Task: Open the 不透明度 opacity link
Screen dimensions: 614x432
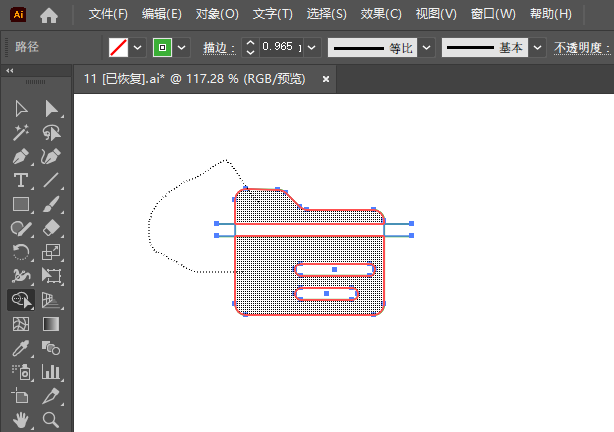Action: tap(581, 48)
